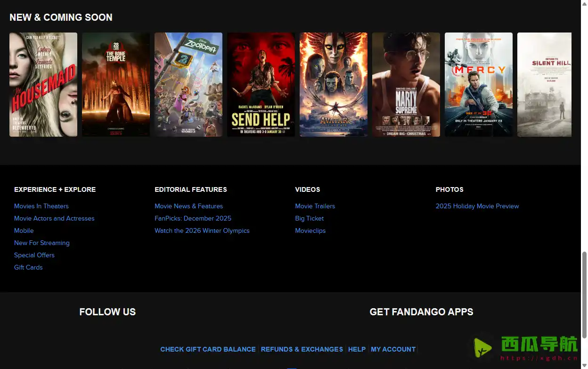
Task: Open the Mercy movie poster
Action: point(479,85)
